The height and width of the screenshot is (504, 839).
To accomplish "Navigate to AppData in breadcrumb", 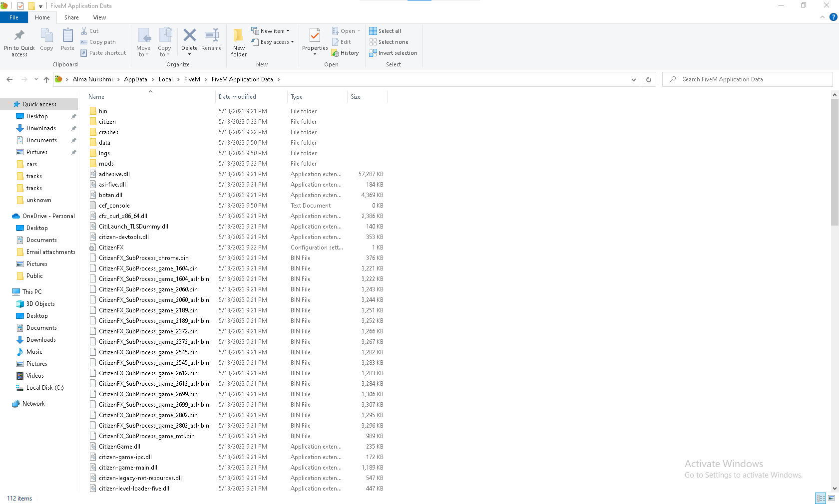I will [x=136, y=79].
